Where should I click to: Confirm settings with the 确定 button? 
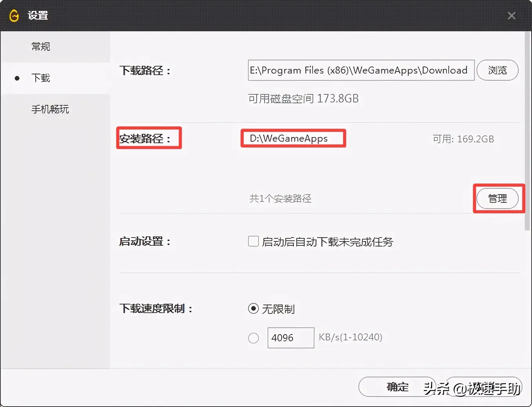tap(397, 387)
